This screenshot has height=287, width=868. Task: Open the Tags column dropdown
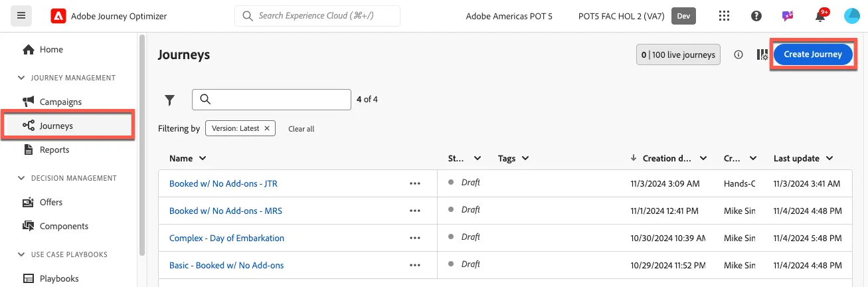pos(525,159)
